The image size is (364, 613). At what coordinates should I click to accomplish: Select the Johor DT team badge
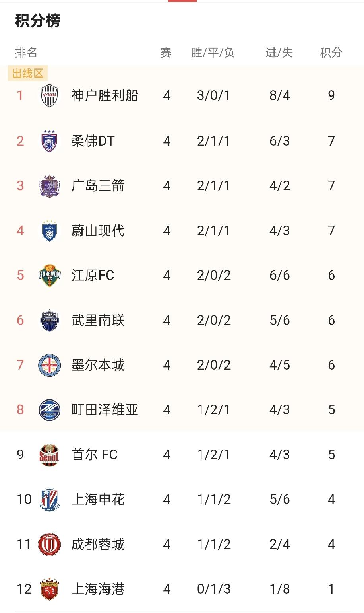(49, 140)
